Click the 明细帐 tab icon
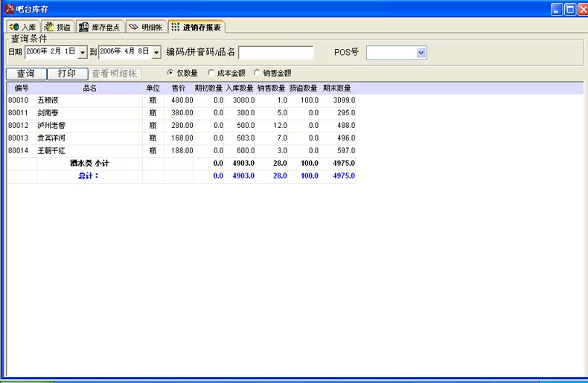 click(134, 27)
